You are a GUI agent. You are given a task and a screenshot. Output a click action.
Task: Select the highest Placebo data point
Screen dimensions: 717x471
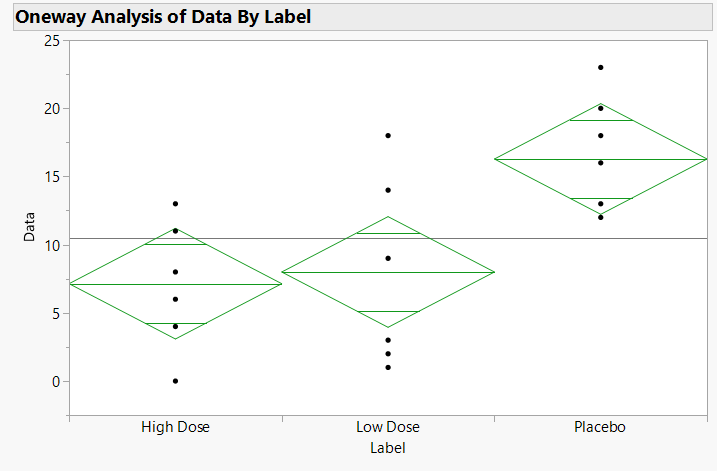pyautogui.click(x=600, y=67)
